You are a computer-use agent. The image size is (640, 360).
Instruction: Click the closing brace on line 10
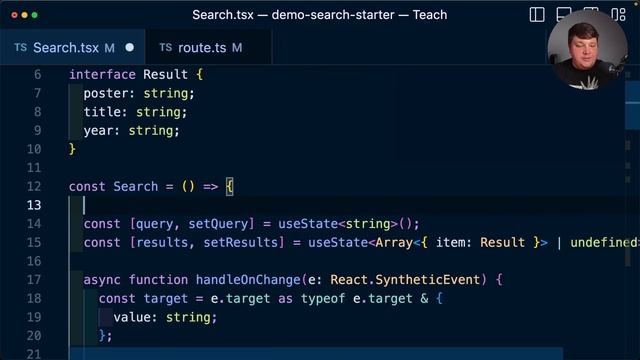(x=72, y=149)
